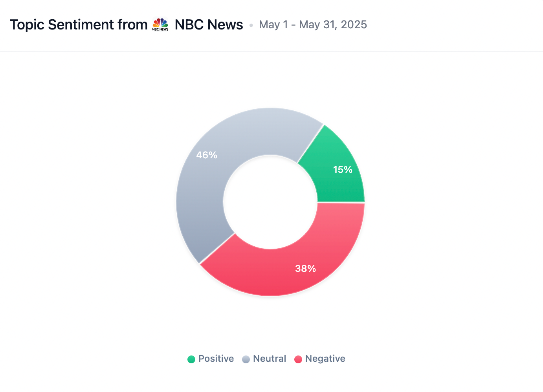Click the green Positive legend dot
Image resolution: width=543 pixels, height=392 pixels.
pyautogui.click(x=191, y=359)
